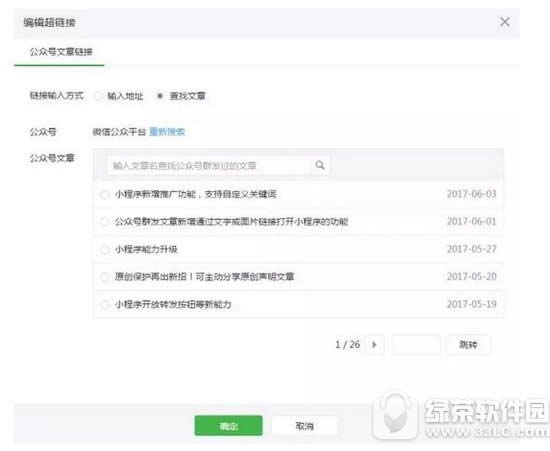Viewport: 550px width, 451px height.
Task: Click the 取消 button
Action: [304, 426]
